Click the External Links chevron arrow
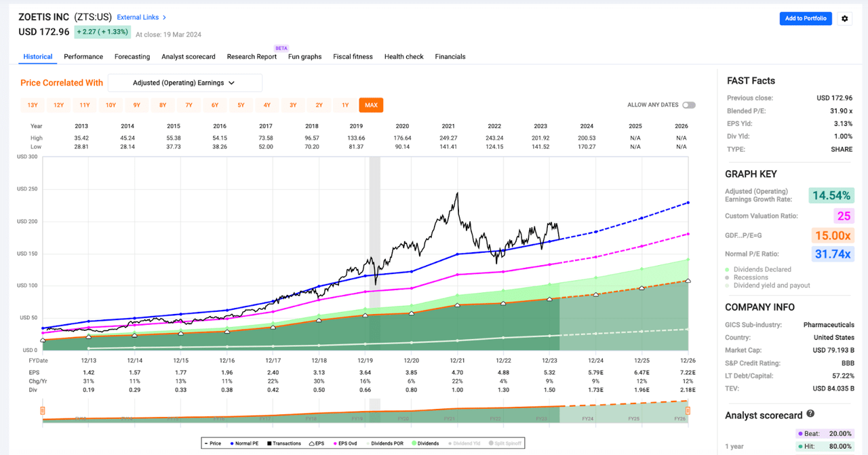The image size is (868, 455). click(165, 17)
